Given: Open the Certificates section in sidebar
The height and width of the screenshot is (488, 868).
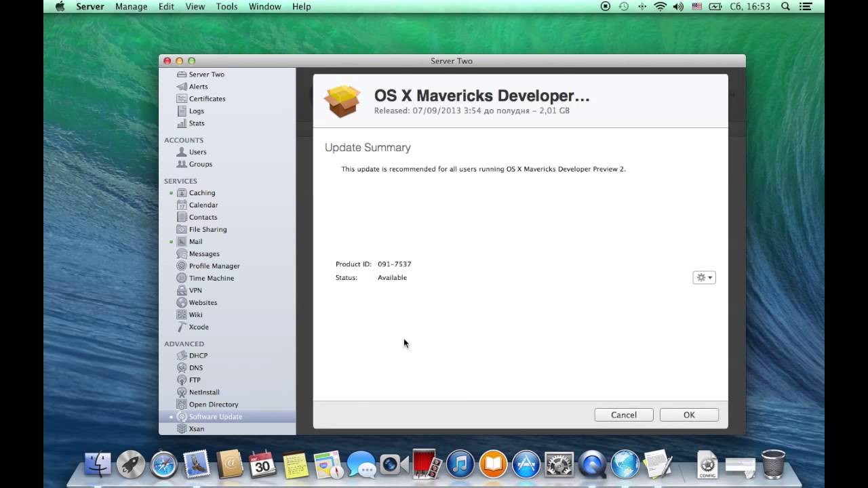Looking at the screenshot, I should tap(201, 99).
